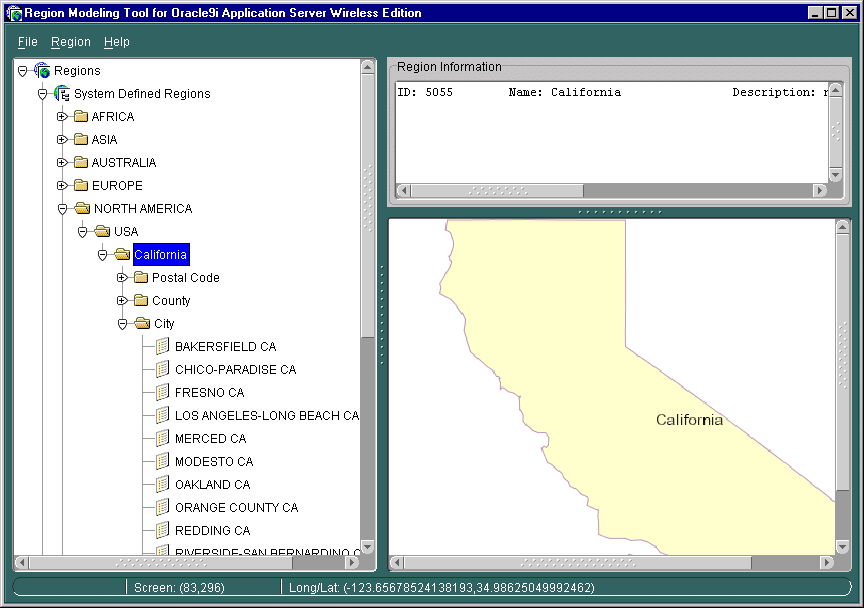Click the OAKLAND CA document icon
This screenshot has height=608, width=864.
163,485
